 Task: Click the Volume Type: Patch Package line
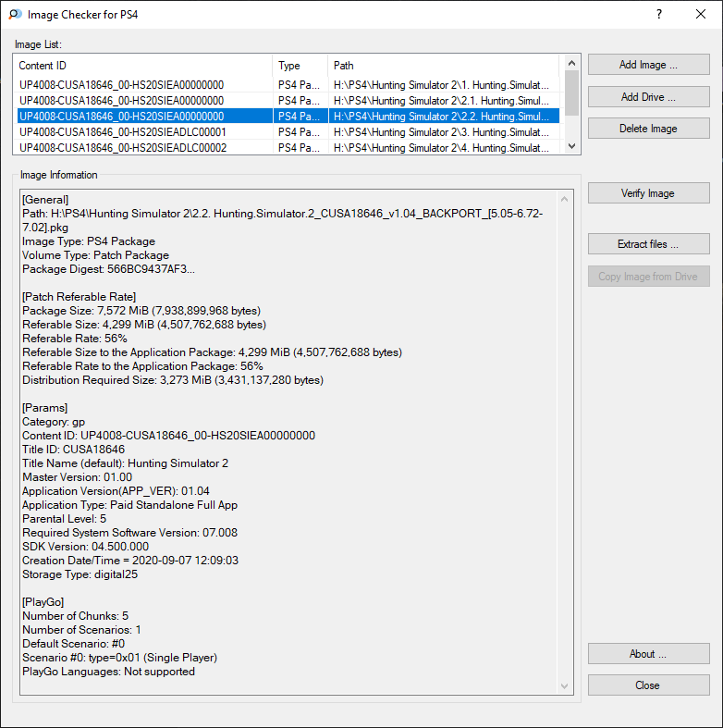(x=95, y=255)
